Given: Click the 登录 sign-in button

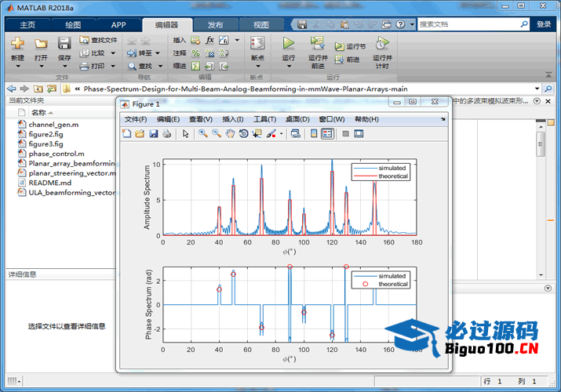Looking at the screenshot, I should pos(544,24).
